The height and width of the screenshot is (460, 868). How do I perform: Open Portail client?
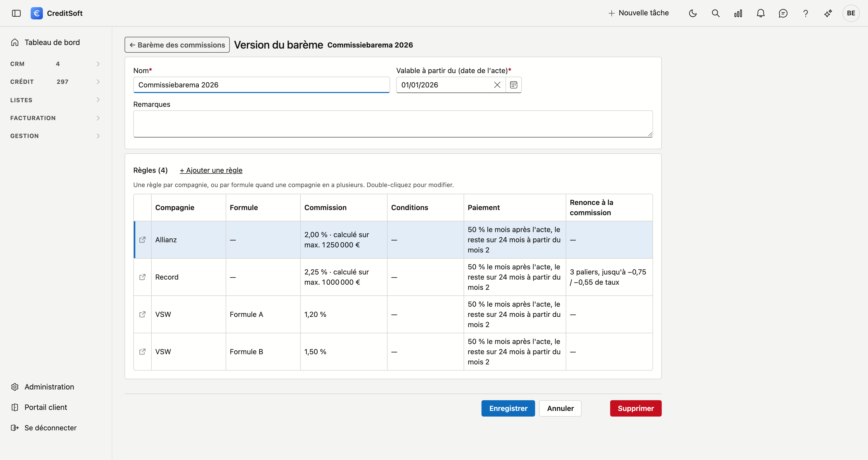45,407
